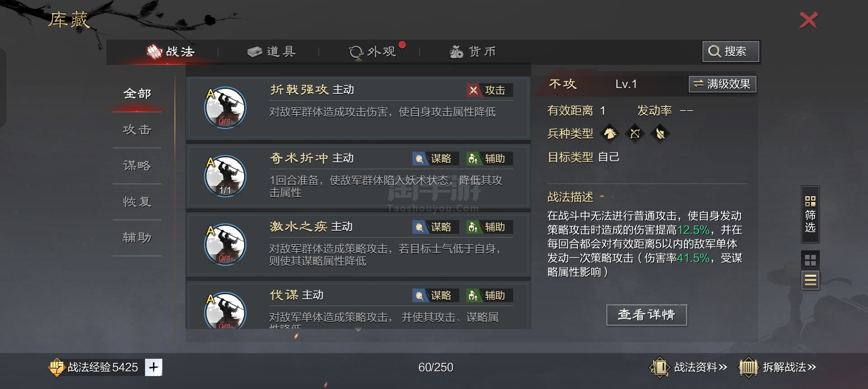Select the third troop-type diamond icon
This screenshot has height=389, width=868.
click(x=660, y=134)
